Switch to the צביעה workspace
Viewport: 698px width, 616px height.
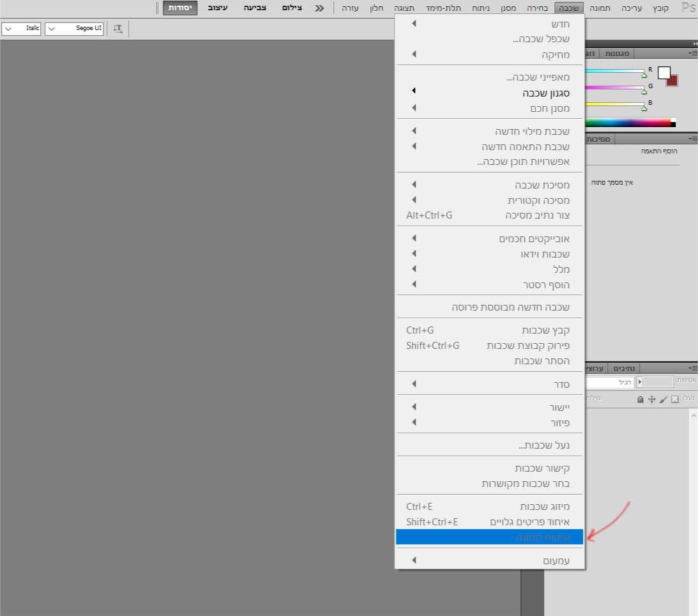(255, 8)
